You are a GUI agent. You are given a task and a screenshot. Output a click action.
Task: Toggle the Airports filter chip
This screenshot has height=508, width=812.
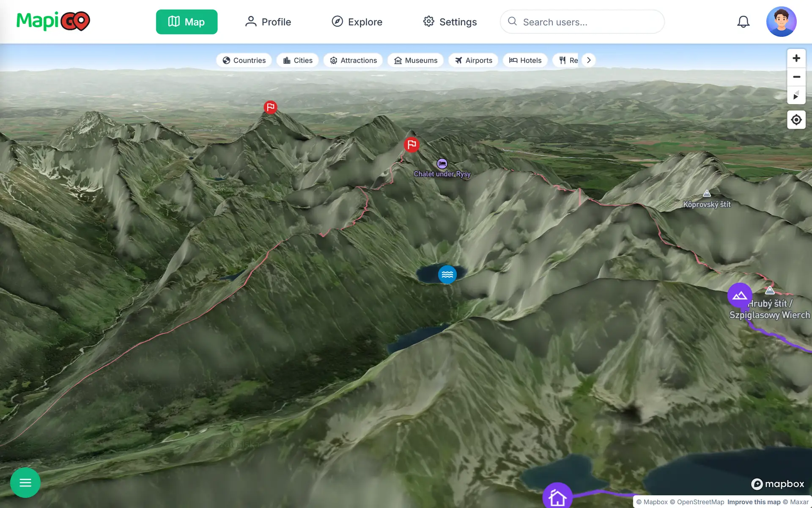coord(473,60)
